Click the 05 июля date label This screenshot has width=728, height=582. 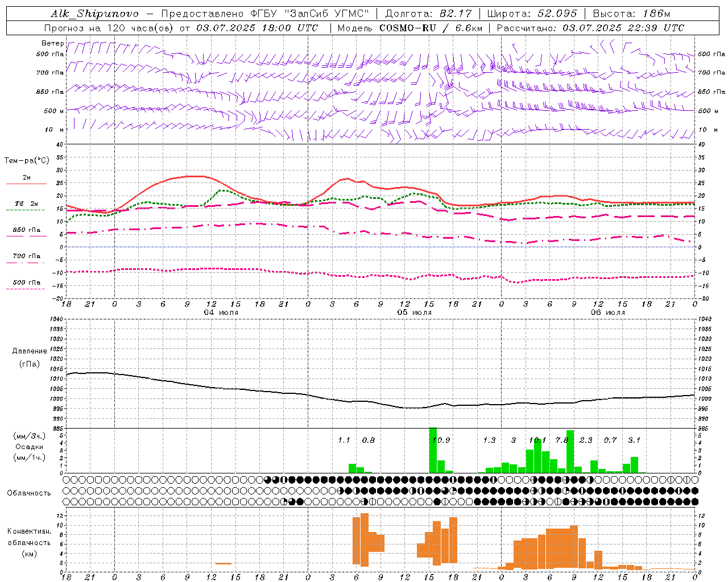[415, 313]
